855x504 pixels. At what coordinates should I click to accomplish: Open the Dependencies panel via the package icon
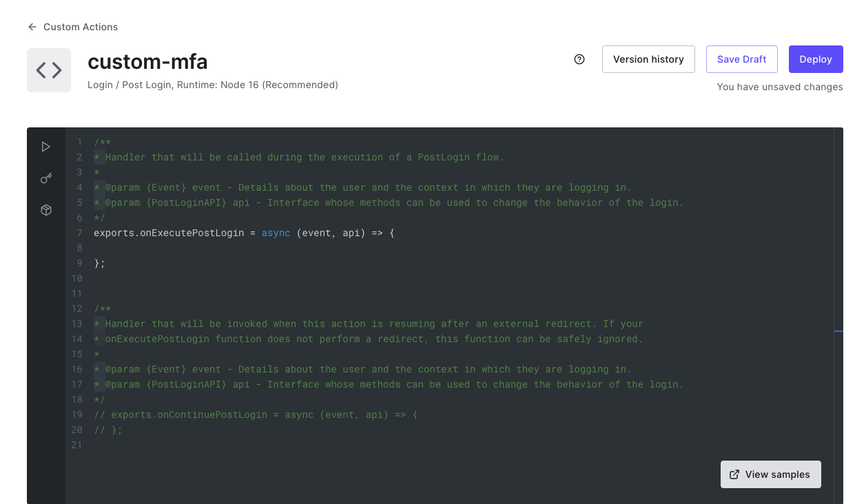pyautogui.click(x=46, y=210)
